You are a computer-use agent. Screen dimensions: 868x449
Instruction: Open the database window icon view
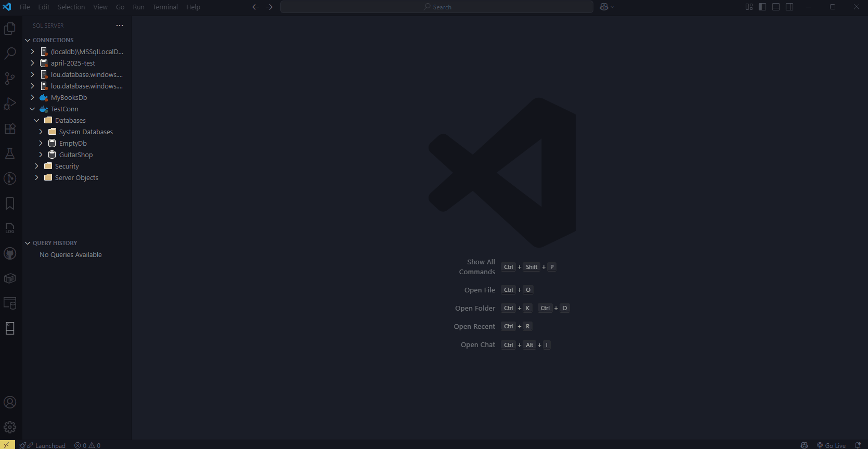tap(10, 303)
